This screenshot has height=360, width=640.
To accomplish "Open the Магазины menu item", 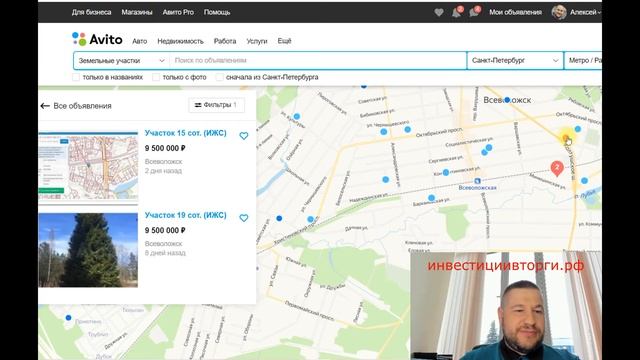I will 137,12.
